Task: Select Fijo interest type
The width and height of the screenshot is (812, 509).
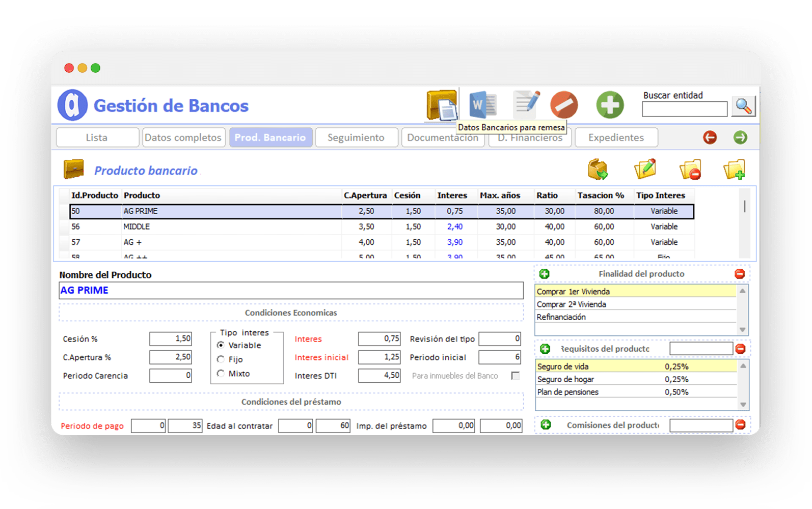Action: [x=221, y=359]
